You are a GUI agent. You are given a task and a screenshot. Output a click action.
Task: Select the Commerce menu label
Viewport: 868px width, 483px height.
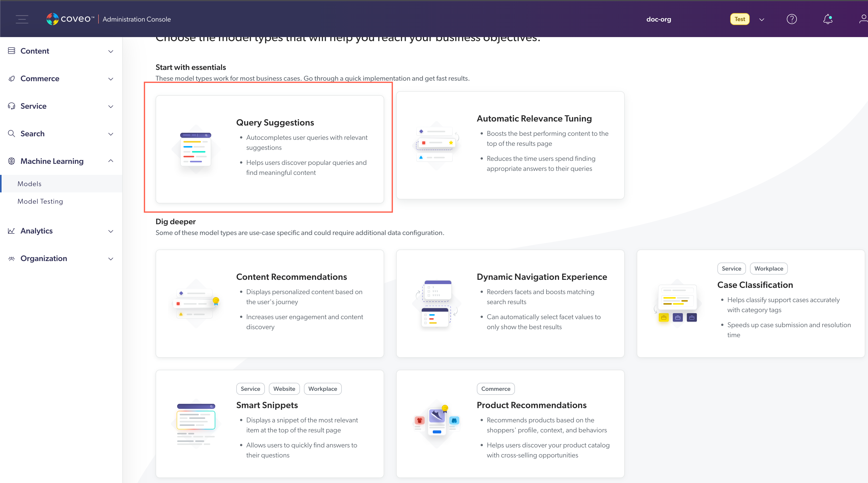(40, 78)
